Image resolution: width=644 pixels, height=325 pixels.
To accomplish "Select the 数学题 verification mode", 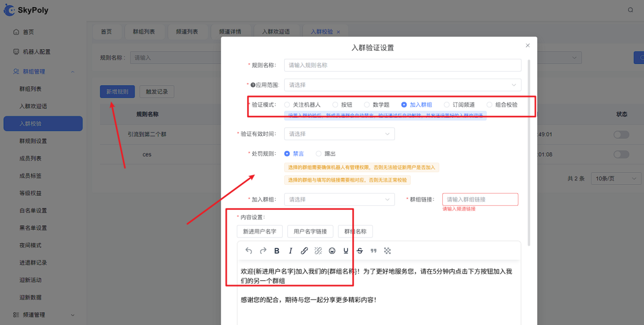I will click(377, 105).
